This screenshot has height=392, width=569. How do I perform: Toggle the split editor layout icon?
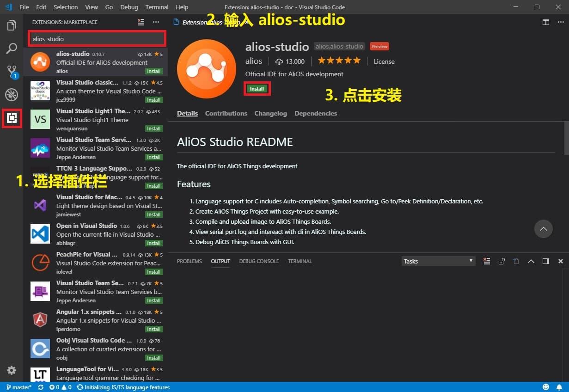click(x=547, y=22)
